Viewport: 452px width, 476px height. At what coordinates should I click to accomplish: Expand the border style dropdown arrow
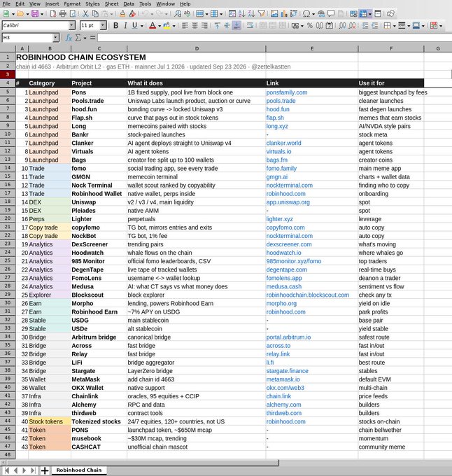tap(409, 26)
